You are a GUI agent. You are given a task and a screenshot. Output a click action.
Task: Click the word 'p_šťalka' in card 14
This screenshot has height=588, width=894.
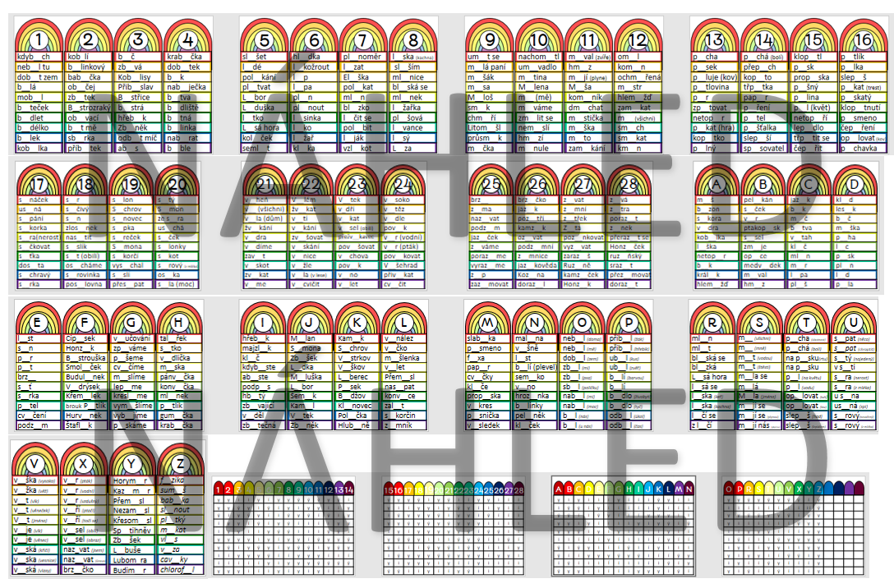pos(759,128)
